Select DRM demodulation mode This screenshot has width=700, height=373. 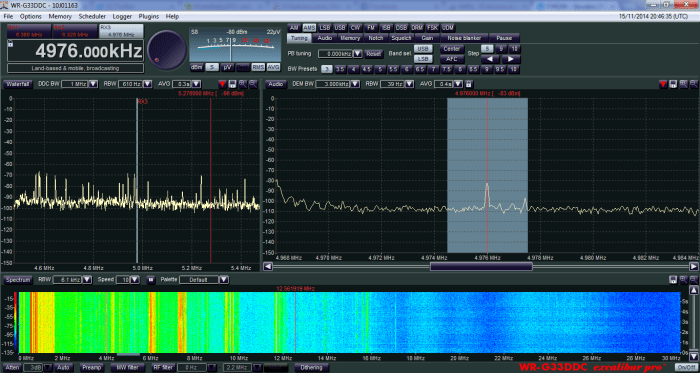[x=417, y=28]
